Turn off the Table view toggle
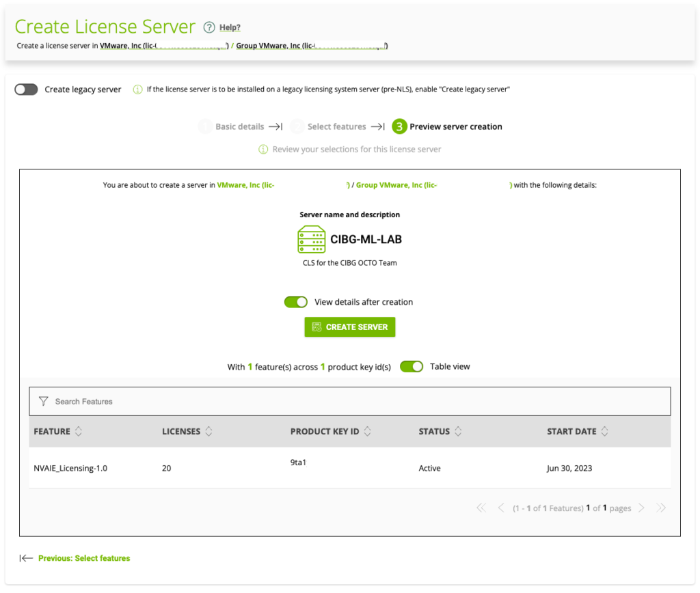This screenshot has height=593, width=700. tap(412, 367)
